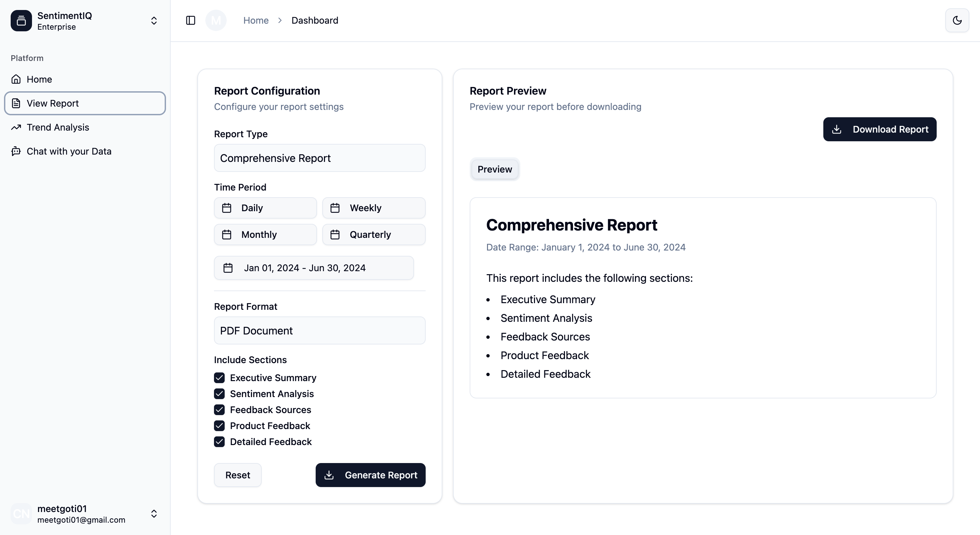The width and height of the screenshot is (980, 535).
Task: Toggle Detailed Feedback checkbox
Action: 219,441
